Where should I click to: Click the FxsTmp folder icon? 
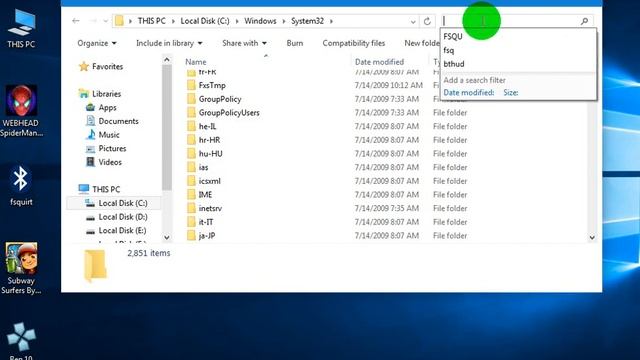pyautogui.click(x=191, y=85)
